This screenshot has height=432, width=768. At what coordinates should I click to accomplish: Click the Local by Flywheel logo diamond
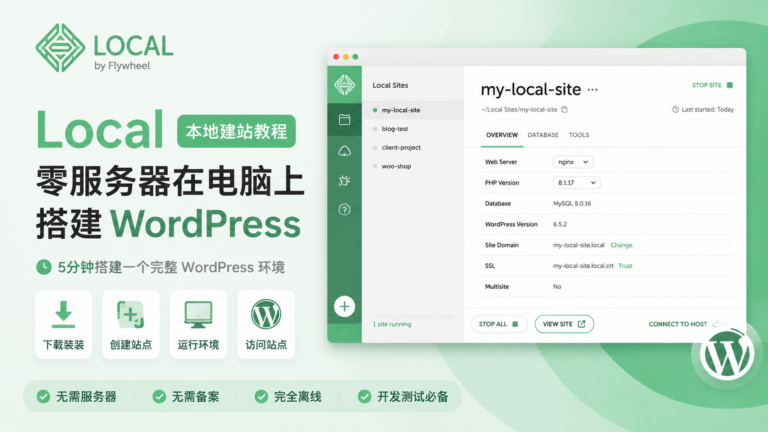pos(60,48)
